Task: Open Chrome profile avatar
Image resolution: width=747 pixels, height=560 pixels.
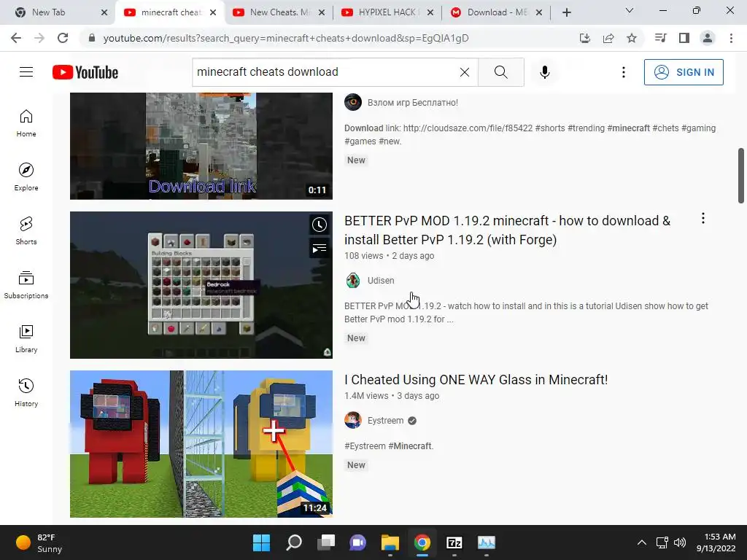Action: (x=708, y=38)
